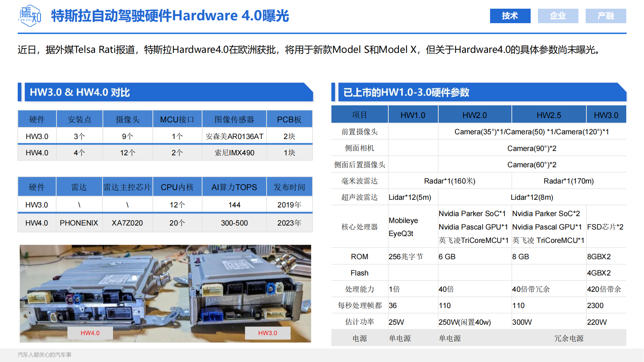644x362 pixels.
Task: Click the Radar*1(160米) cell
Action: 449,181
